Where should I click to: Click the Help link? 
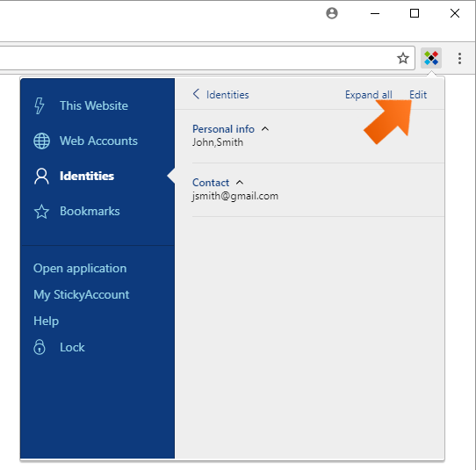coord(47,321)
